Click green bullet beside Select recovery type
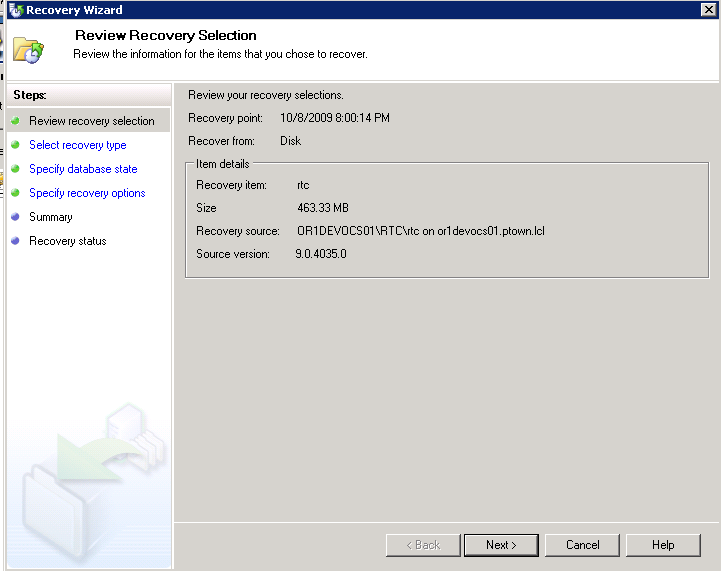Image resolution: width=721 pixels, height=571 pixels. pyautogui.click(x=15, y=145)
